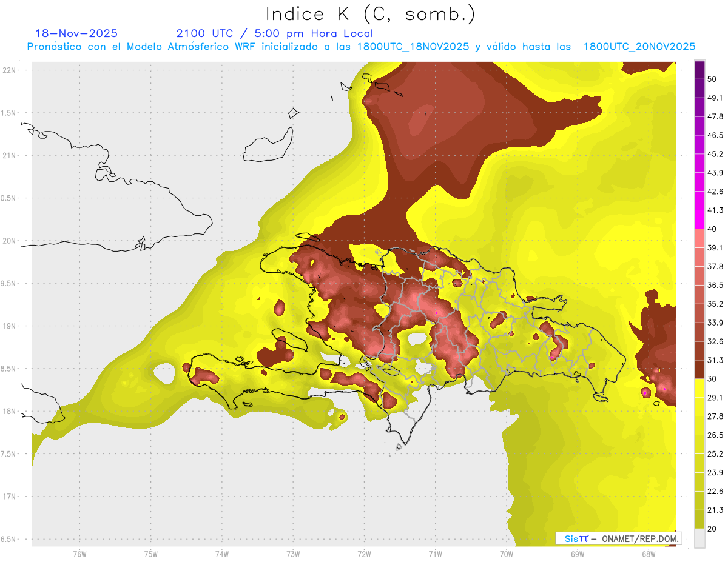
Task: Click the "Indice K (C, somb.)" title
Action: [x=371, y=13]
